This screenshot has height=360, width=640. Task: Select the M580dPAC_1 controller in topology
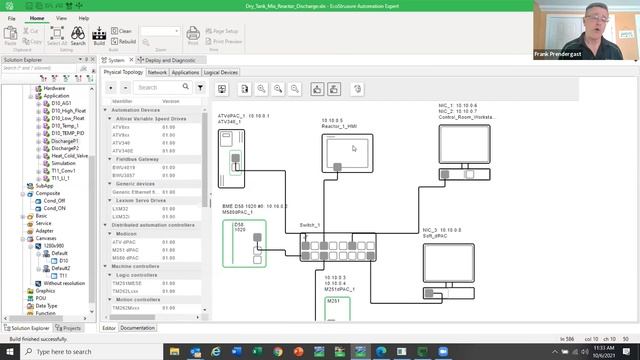pos(244,244)
